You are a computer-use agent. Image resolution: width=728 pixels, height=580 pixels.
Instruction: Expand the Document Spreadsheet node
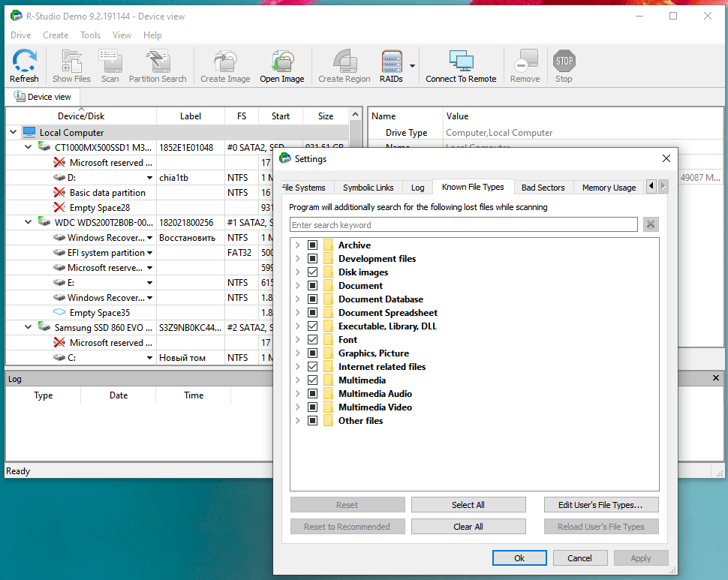click(x=298, y=312)
